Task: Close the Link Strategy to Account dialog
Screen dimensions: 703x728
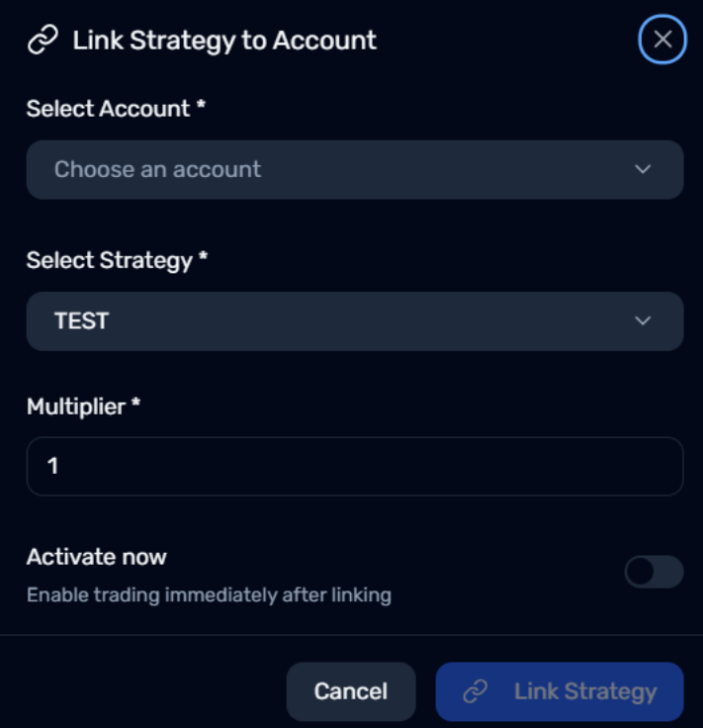Action: 662,40
